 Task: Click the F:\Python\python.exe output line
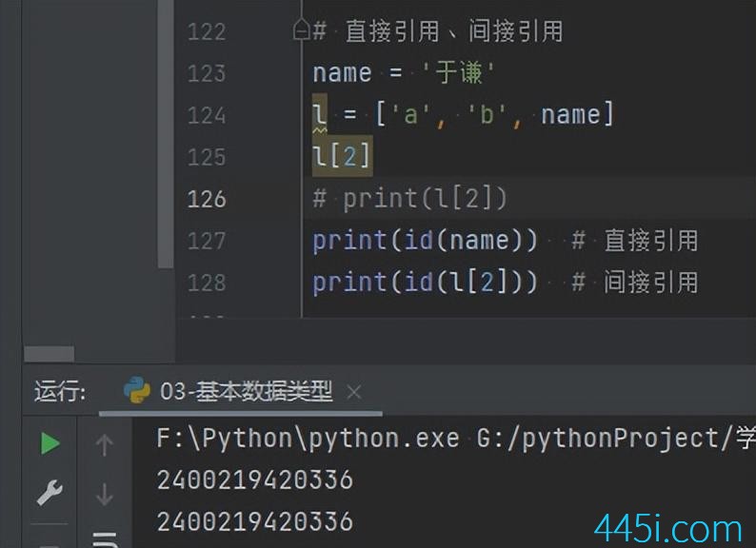(456, 439)
